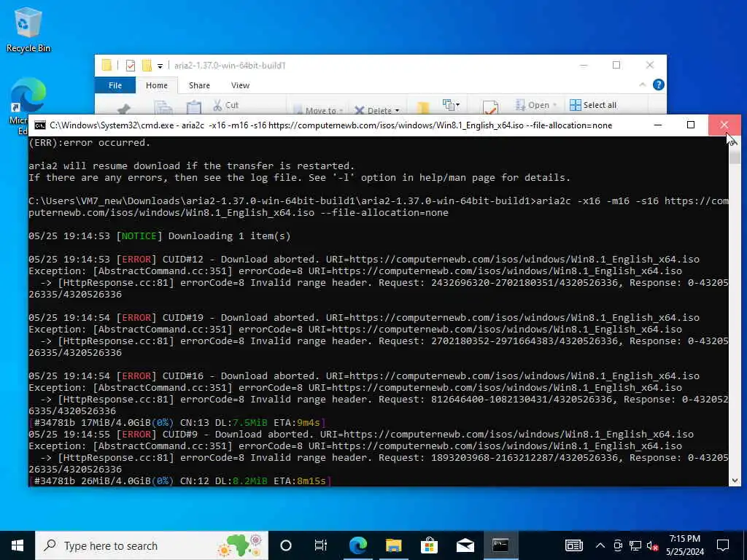Click the text 'aria2 will resume download' line
Viewport: 747px width, 560px height.
[192, 166]
